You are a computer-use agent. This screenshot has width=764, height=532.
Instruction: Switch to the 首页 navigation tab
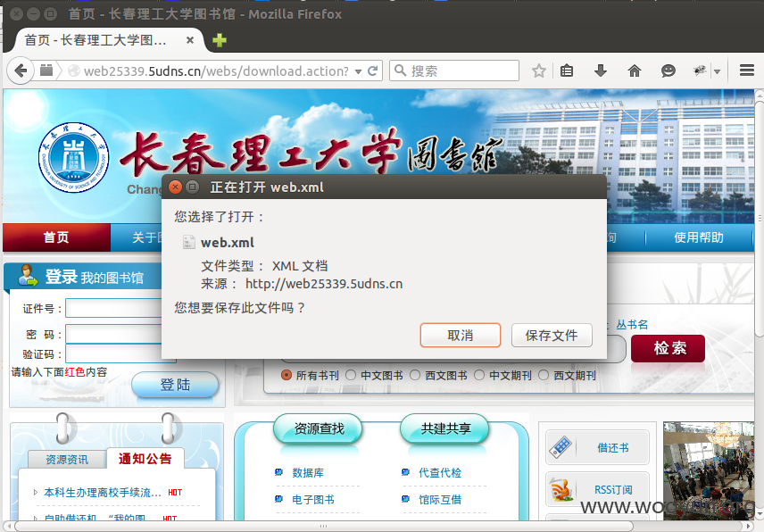tap(56, 237)
